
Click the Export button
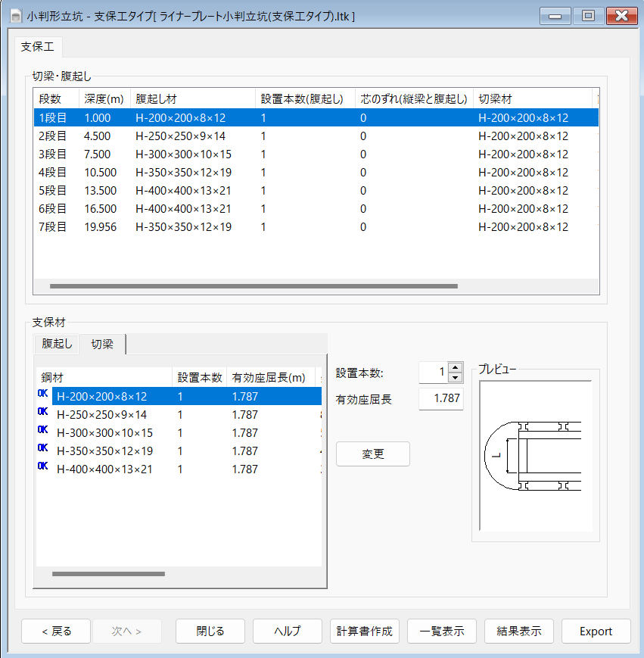596,631
